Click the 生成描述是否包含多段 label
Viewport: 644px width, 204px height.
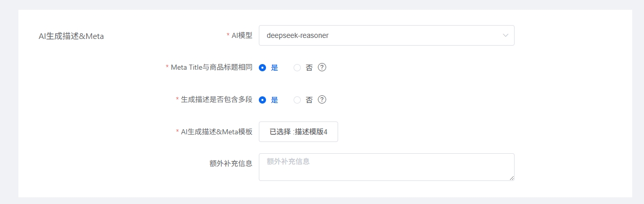(217, 99)
